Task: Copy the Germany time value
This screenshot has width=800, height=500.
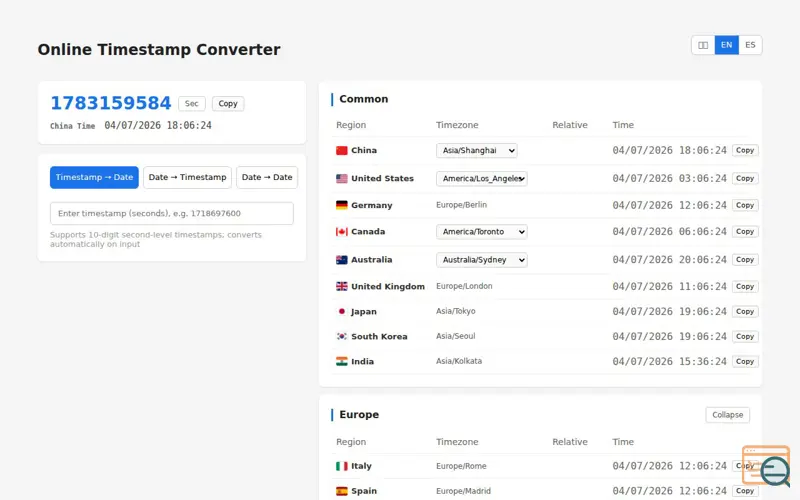Action: click(745, 205)
